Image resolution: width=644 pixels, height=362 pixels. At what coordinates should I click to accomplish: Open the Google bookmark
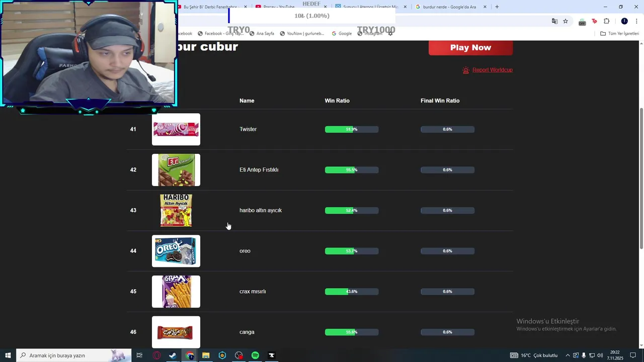tap(342, 34)
